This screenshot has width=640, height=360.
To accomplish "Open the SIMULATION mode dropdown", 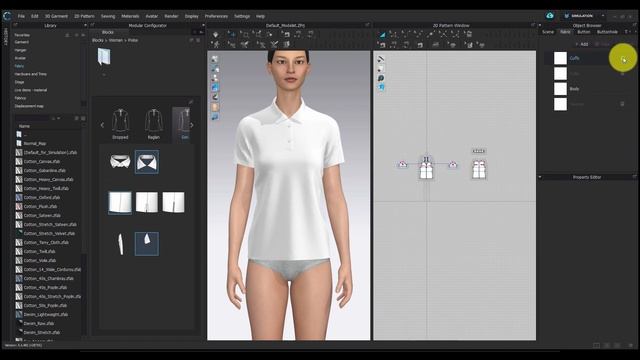I will click(603, 16).
